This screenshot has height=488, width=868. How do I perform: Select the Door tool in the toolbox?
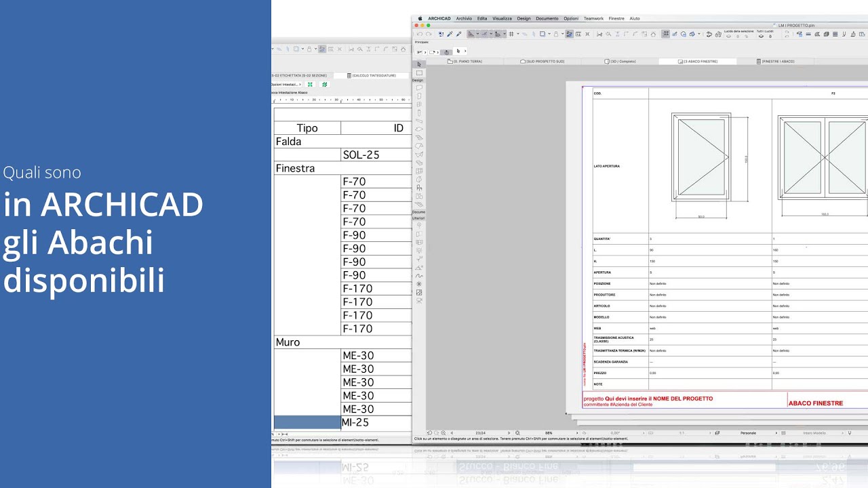coord(419,96)
